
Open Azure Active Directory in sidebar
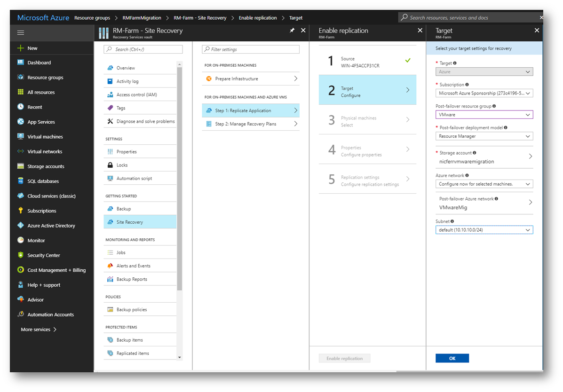(x=51, y=226)
